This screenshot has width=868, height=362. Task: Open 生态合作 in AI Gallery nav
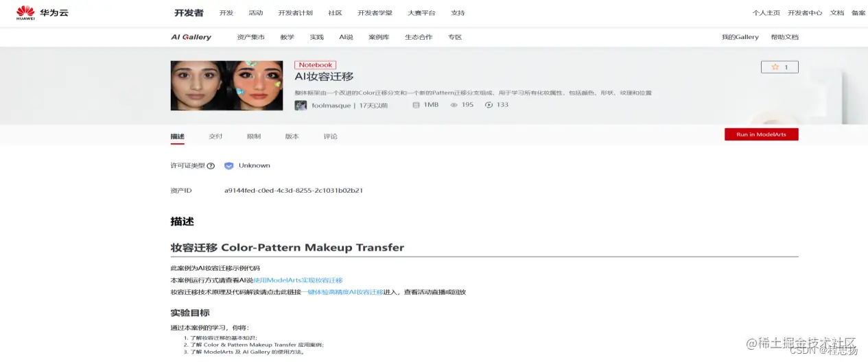coord(419,37)
